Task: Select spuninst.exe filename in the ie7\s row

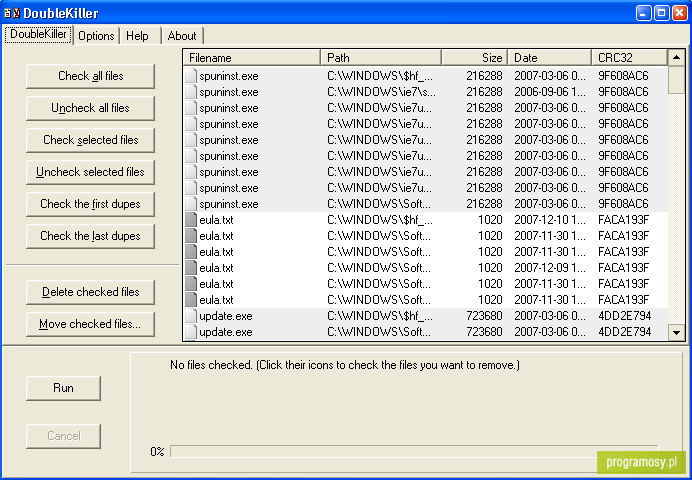Action: (229, 92)
